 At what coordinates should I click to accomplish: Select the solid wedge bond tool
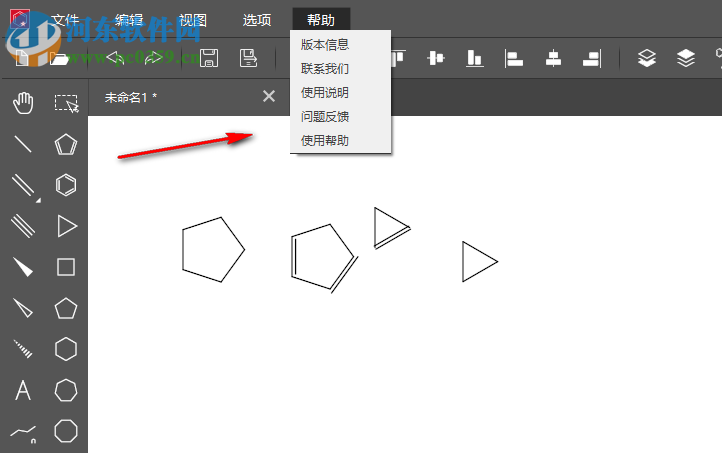click(23, 267)
